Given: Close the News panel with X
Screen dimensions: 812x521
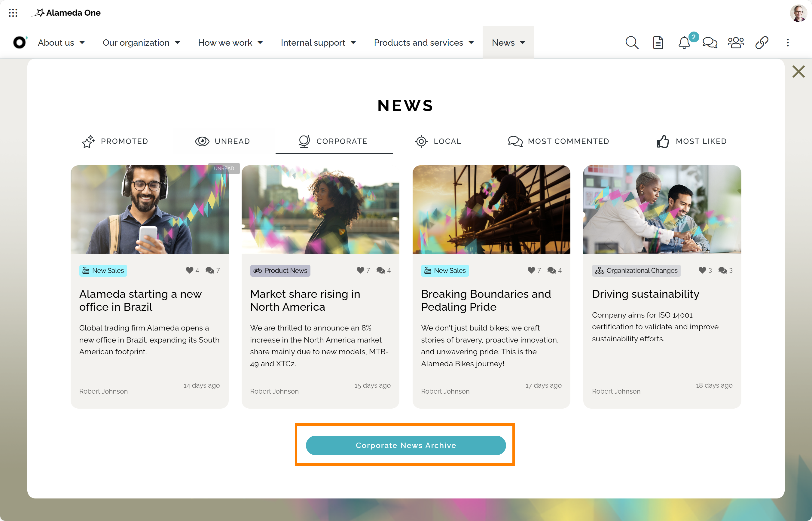Looking at the screenshot, I should (x=798, y=72).
